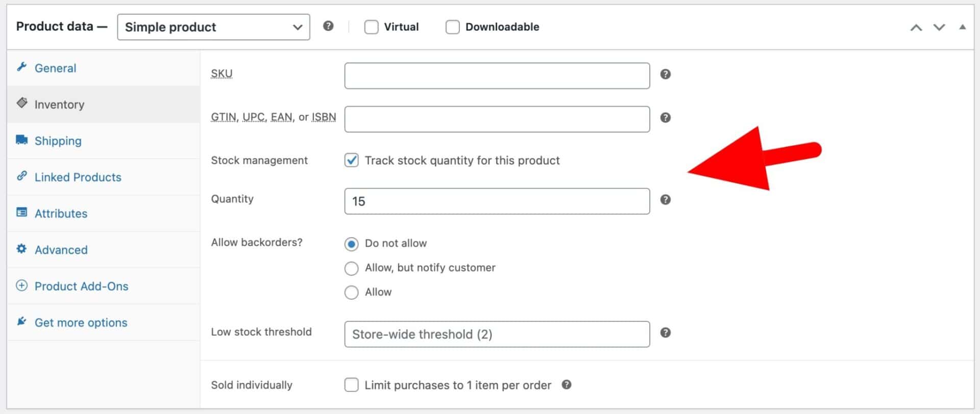This screenshot has height=414, width=980.
Task: Click the Allow backorders? label
Action: 257,242
